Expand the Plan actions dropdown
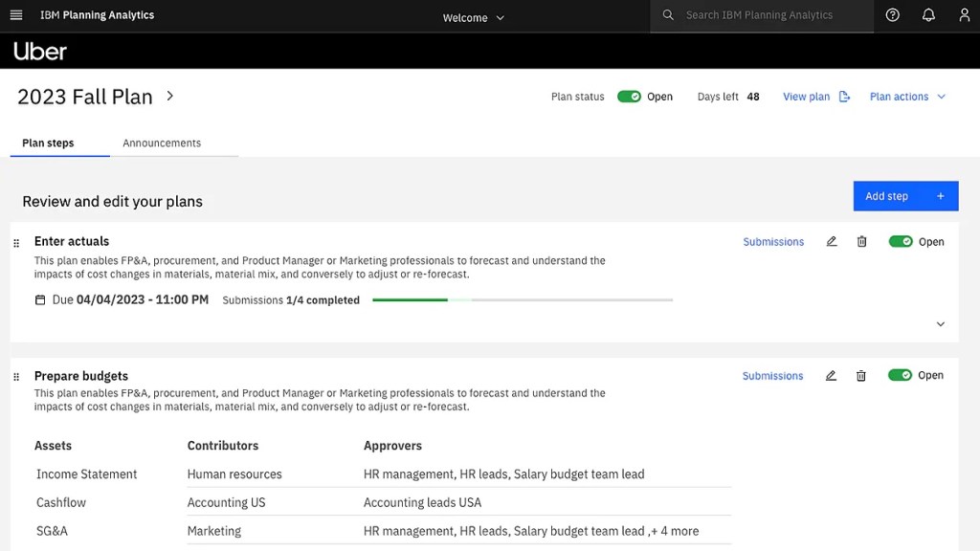 [907, 97]
